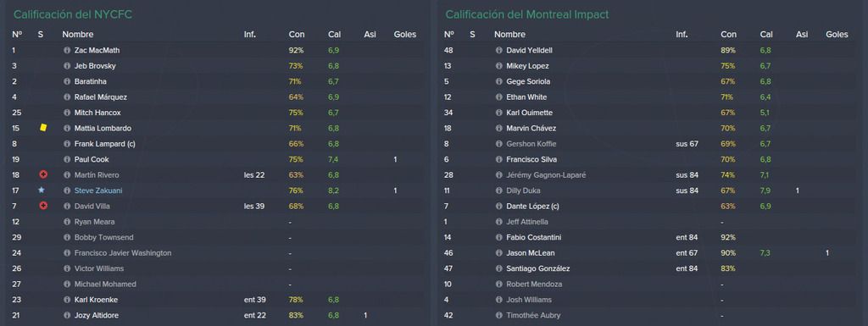Screen dimensions: 868x326
Task: Click Calificación del Montreal Impact heading
Action: tap(527, 14)
